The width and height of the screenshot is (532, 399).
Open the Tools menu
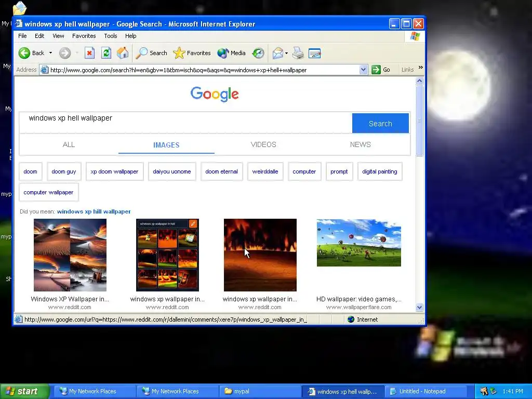click(111, 36)
